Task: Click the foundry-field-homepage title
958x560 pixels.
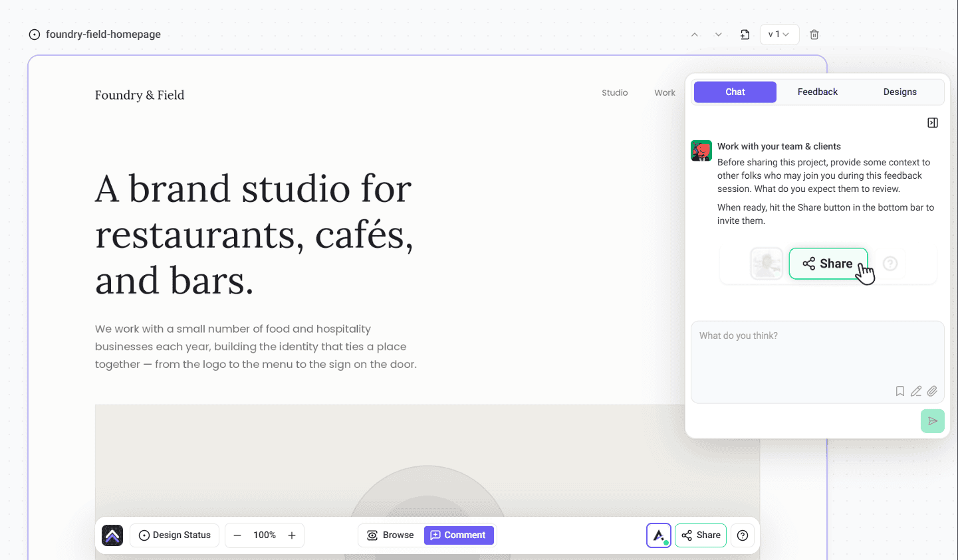Action: [103, 35]
